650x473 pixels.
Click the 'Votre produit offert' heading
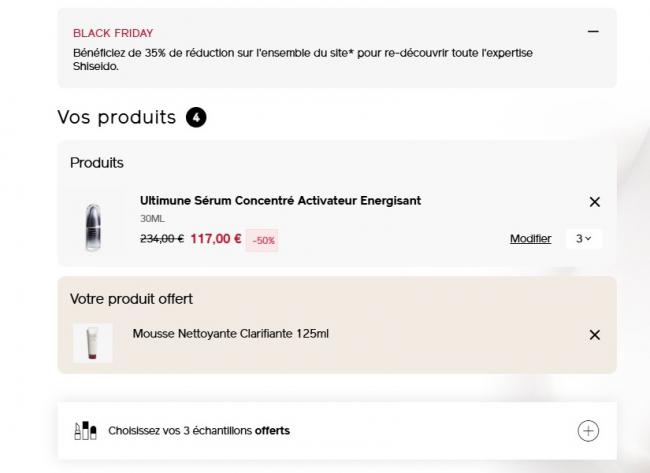click(131, 298)
